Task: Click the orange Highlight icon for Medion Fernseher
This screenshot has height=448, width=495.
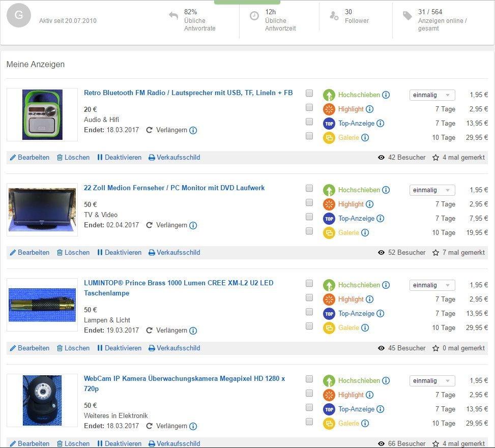Action: click(x=329, y=204)
